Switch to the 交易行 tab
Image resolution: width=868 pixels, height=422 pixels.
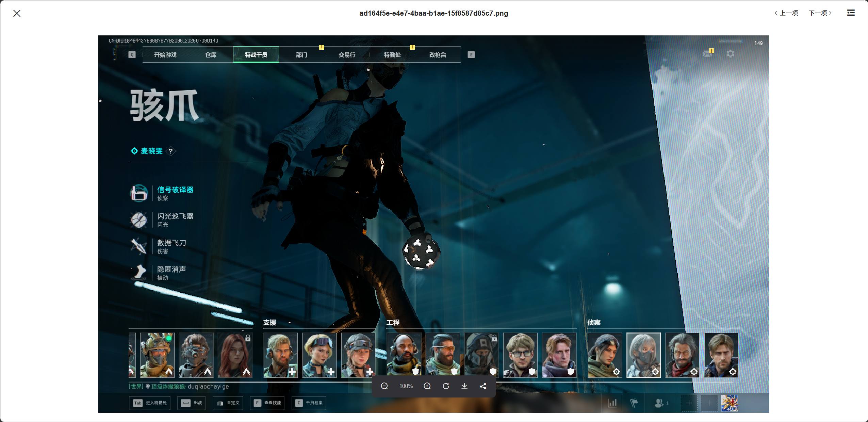[x=347, y=55]
